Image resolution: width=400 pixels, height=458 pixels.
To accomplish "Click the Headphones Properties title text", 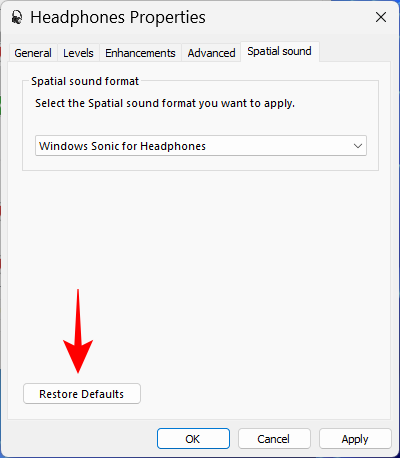I will 118,17.
